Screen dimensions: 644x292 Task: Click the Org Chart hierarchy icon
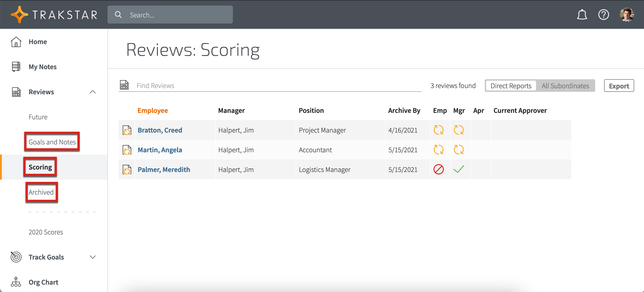coord(16,282)
